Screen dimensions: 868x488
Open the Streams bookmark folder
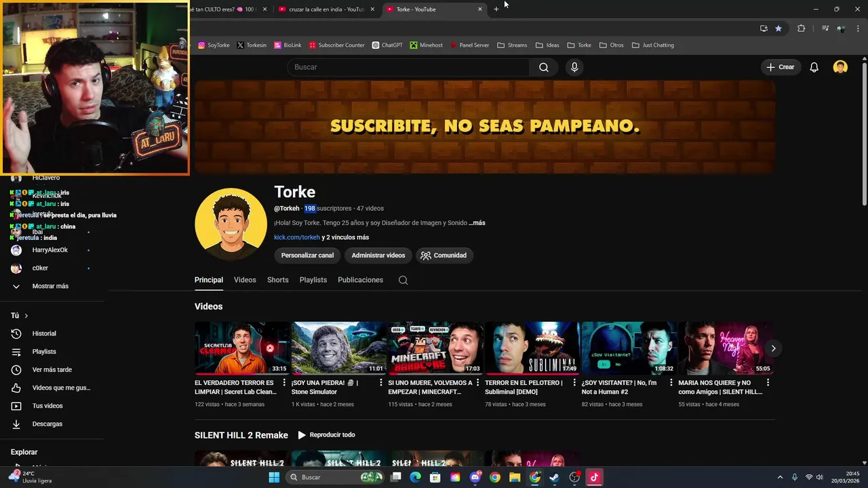[512, 45]
